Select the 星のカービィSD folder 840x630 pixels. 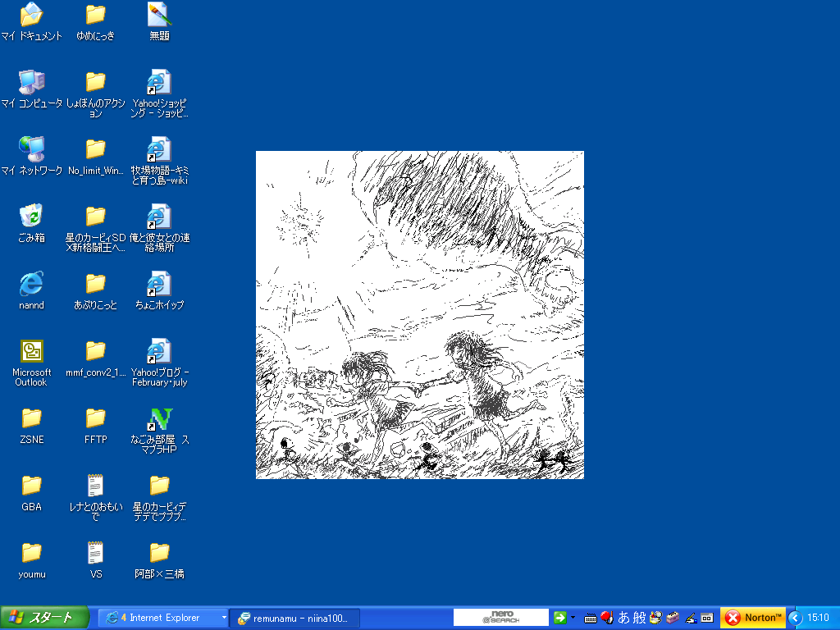point(95,229)
